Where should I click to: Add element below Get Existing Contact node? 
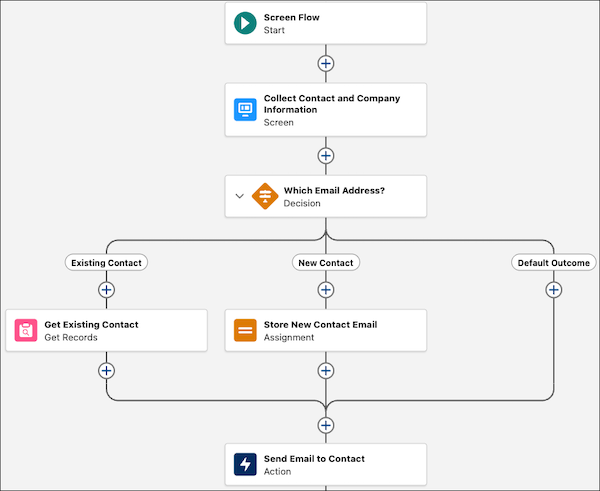(106, 370)
